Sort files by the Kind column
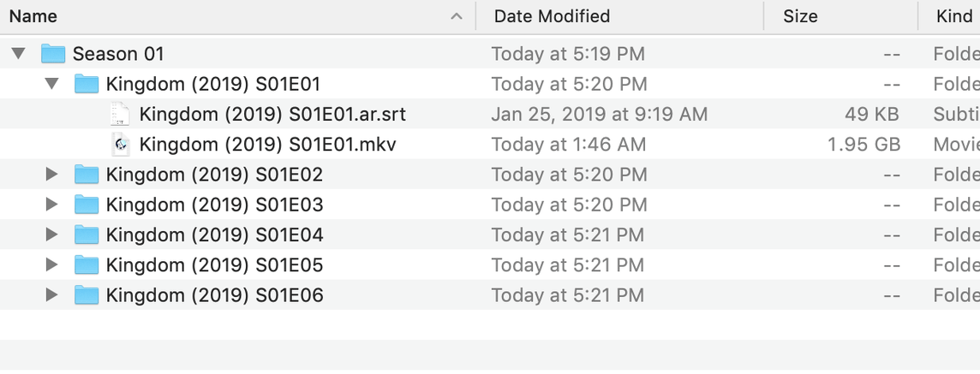 pos(953,16)
